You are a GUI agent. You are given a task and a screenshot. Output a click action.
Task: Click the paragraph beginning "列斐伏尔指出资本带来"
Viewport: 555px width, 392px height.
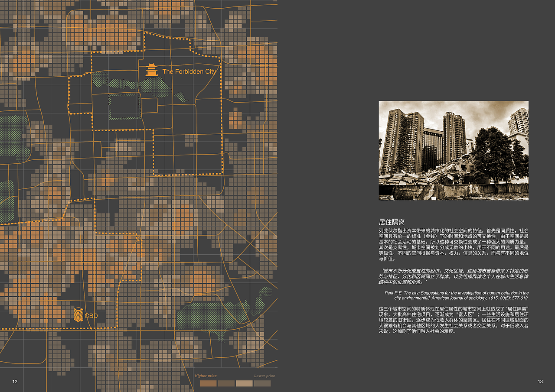[454, 244]
